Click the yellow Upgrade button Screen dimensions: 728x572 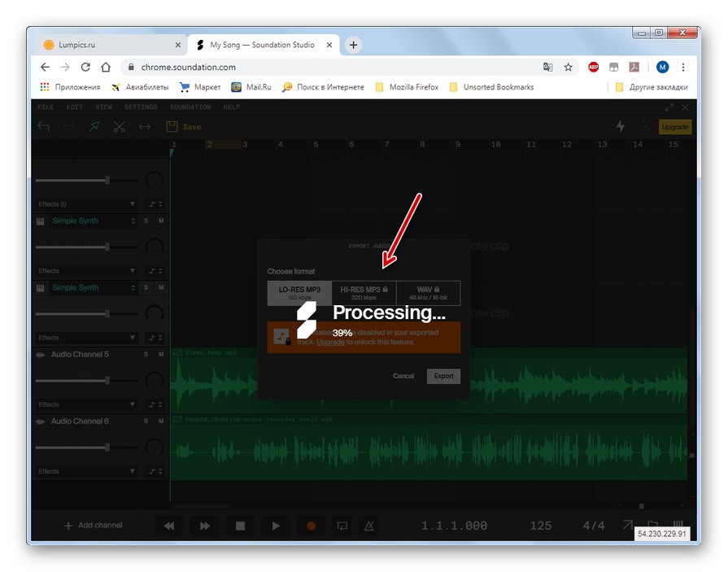coord(675,127)
